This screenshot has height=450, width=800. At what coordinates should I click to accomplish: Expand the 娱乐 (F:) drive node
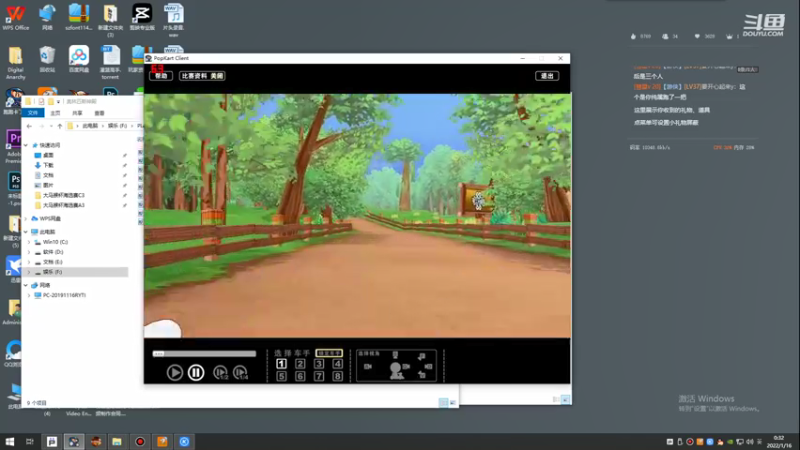pyautogui.click(x=29, y=272)
